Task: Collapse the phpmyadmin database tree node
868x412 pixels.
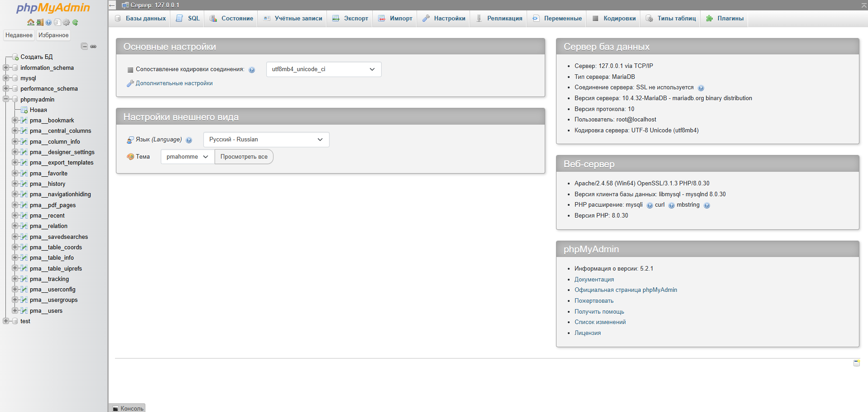Action: tap(6, 99)
